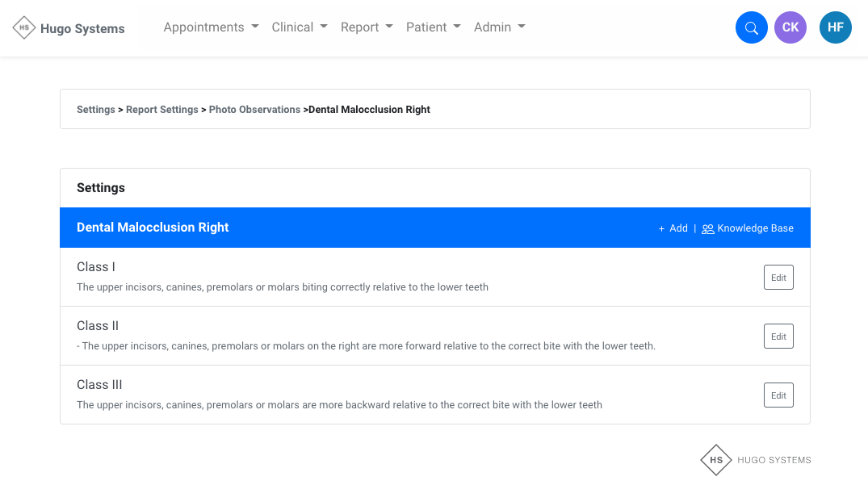Open the Admin menu

(x=499, y=27)
